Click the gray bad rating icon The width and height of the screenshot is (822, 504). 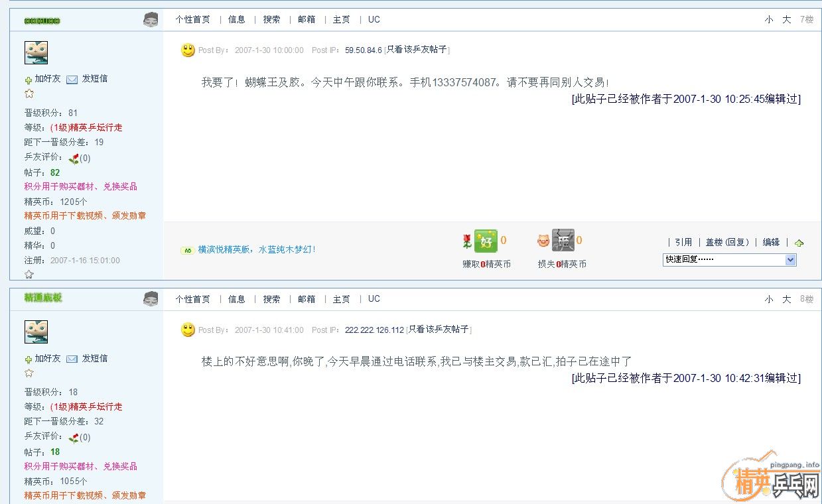(563, 240)
